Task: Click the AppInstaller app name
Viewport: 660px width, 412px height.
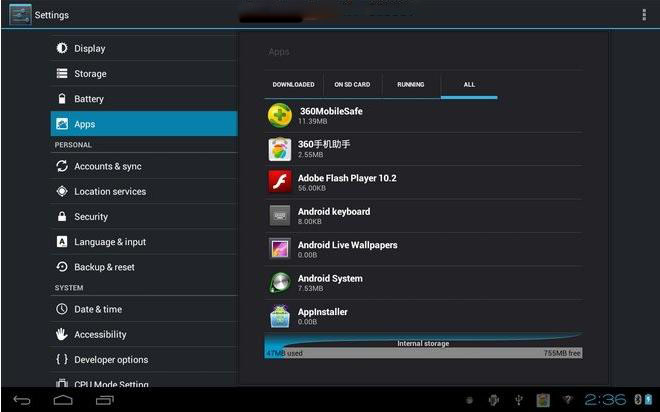Action: 322,312
